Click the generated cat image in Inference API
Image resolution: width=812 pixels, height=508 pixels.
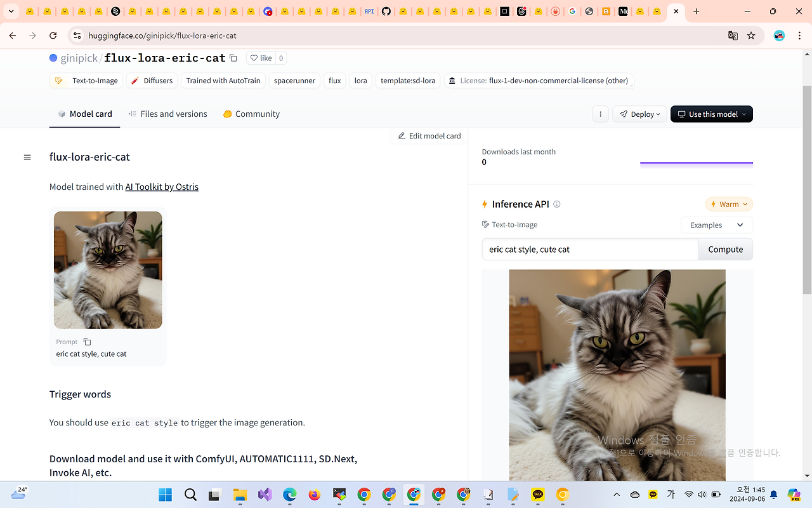[x=617, y=375]
